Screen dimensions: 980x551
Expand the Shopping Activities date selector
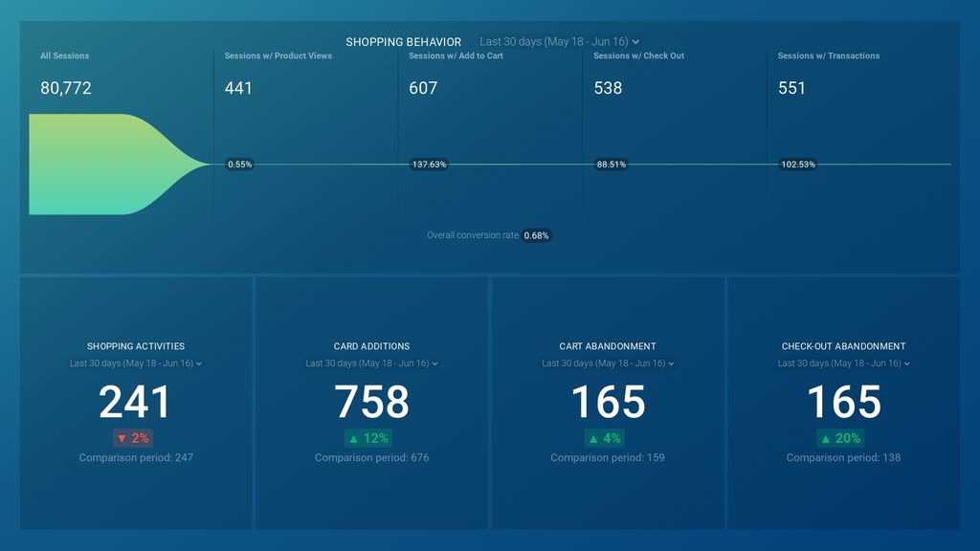pos(136,364)
